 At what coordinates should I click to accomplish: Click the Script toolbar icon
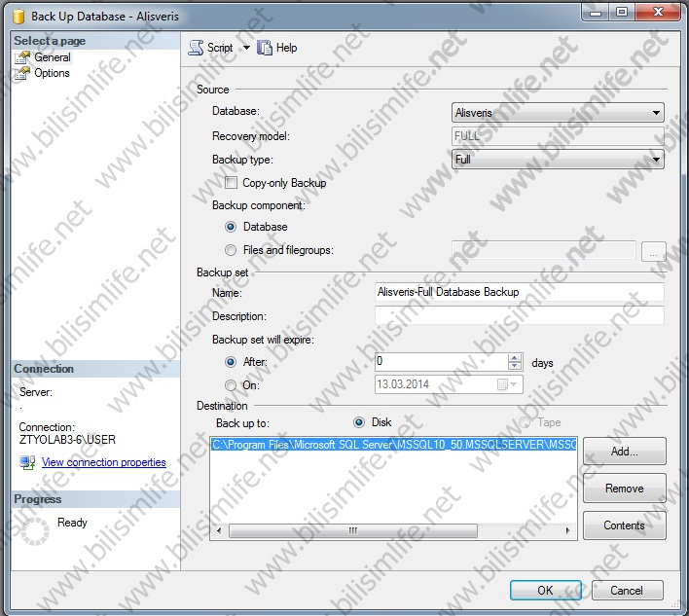196,48
